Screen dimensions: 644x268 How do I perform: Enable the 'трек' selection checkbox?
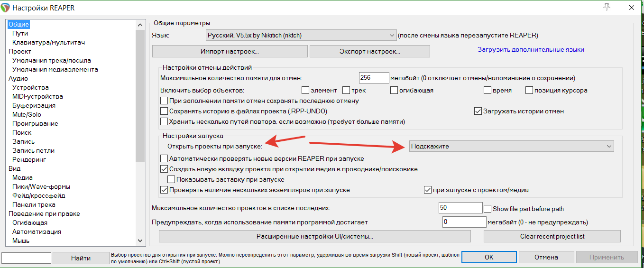click(346, 90)
